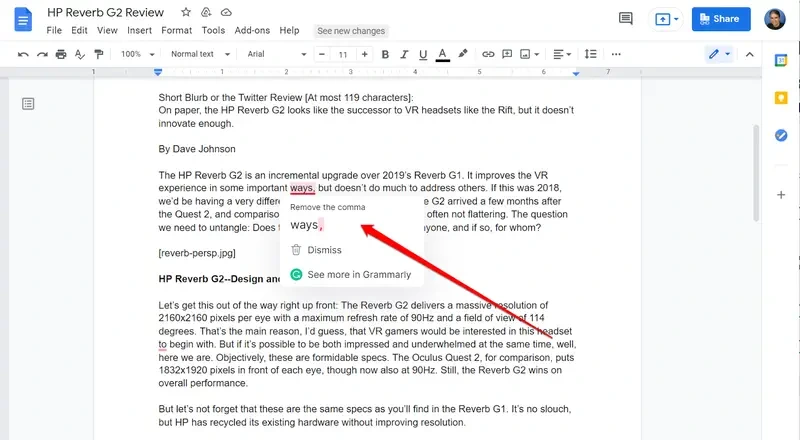The width and height of the screenshot is (800, 440).
Task: Open the Tools menu
Action: (213, 31)
